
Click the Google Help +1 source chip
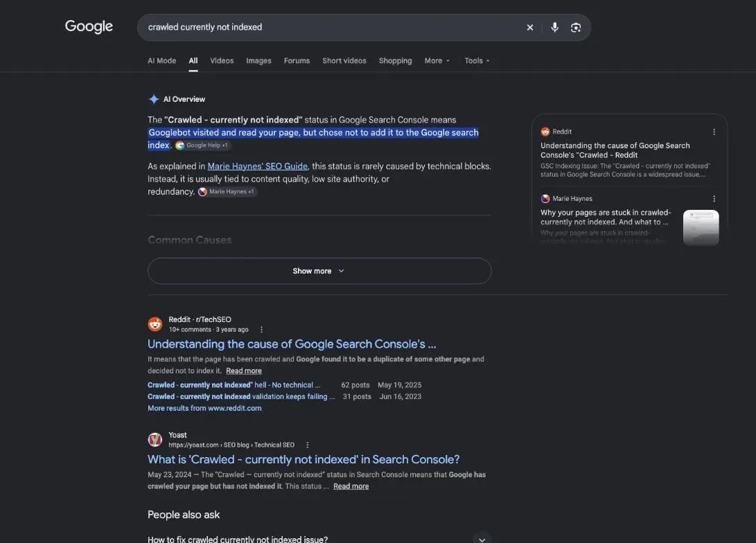(x=202, y=145)
